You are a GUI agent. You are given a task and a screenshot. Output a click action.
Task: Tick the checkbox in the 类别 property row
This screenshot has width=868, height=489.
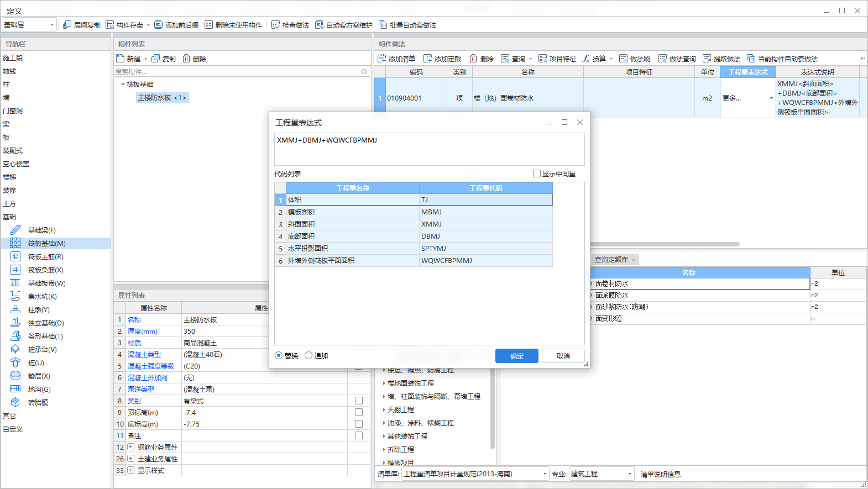coord(359,401)
